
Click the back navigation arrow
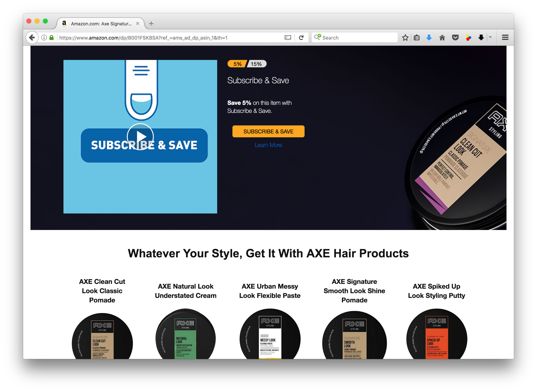click(32, 38)
